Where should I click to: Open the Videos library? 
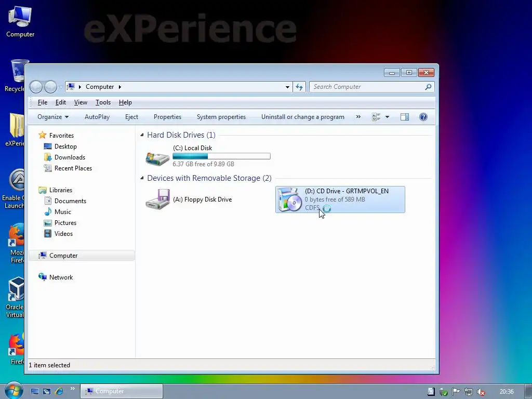click(x=63, y=233)
